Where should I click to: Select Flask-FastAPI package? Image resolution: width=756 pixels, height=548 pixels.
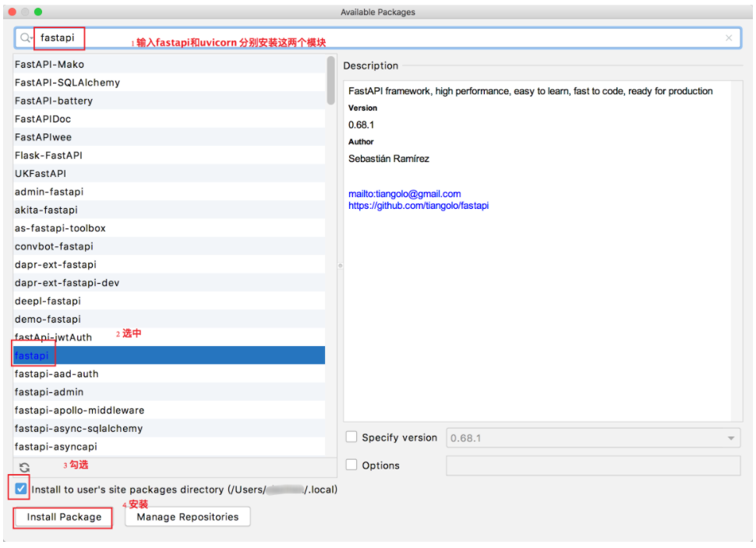click(x=169, y=155)
